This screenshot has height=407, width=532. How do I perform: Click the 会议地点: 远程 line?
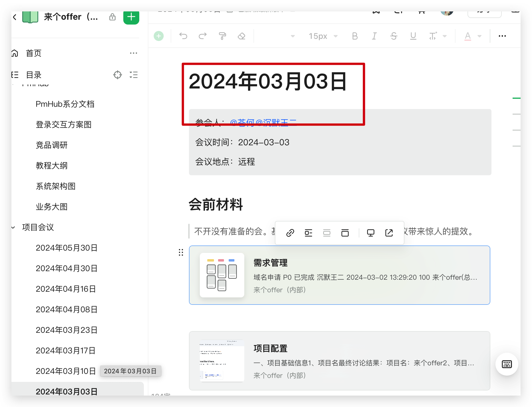click(x=225, y=162)
